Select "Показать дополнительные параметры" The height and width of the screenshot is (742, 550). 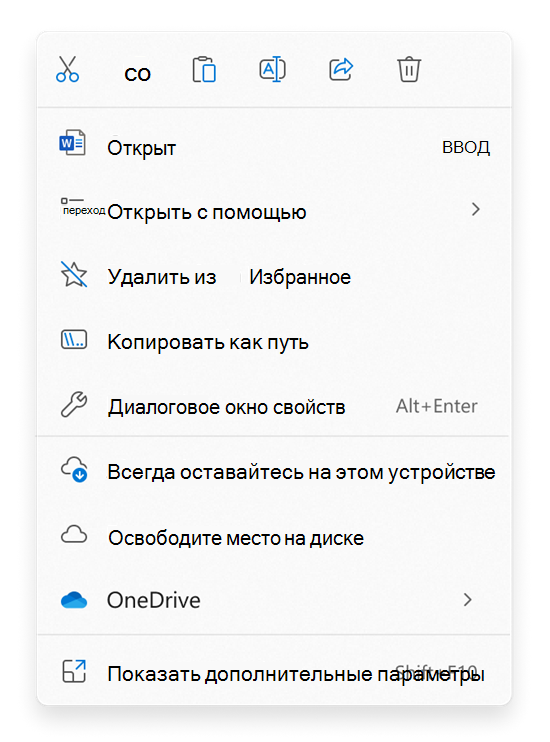point(274,673)
